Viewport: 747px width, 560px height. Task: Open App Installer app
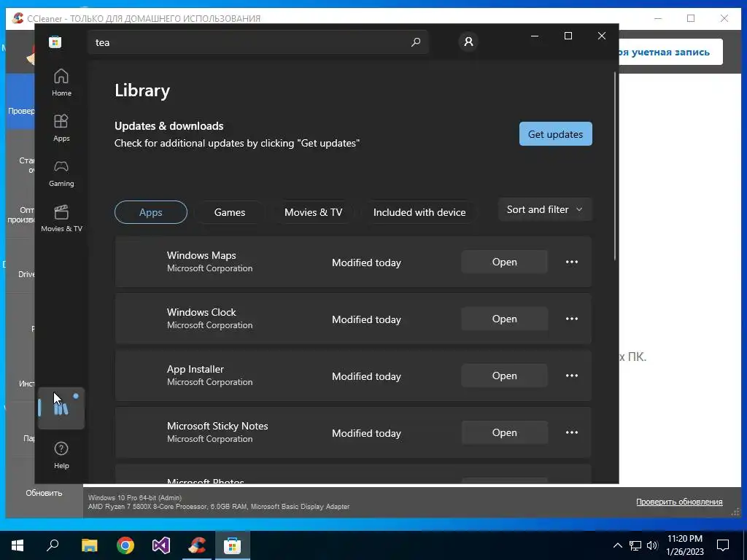(x=505, y=376)
